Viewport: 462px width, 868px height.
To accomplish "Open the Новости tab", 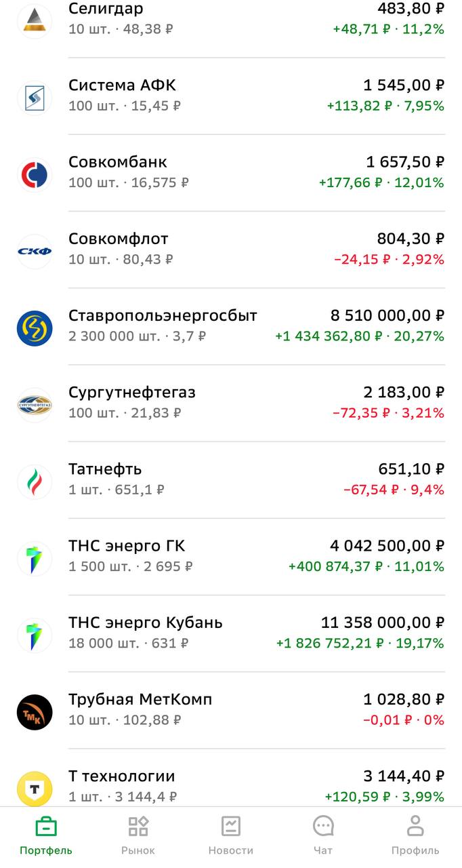I will click(231, 835).
